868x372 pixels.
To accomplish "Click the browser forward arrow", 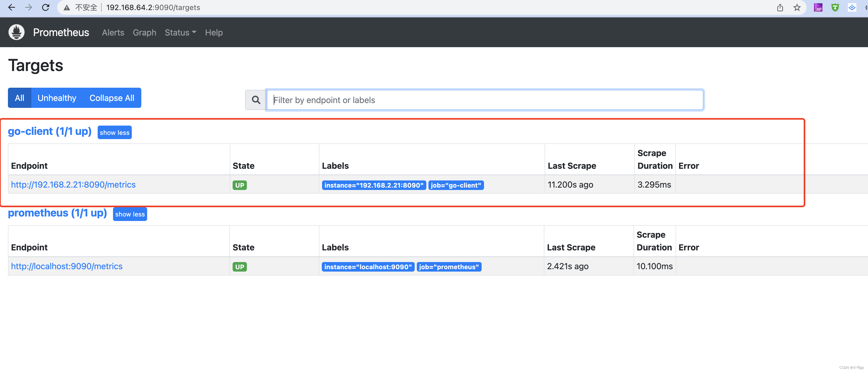I will coord(29,7).
